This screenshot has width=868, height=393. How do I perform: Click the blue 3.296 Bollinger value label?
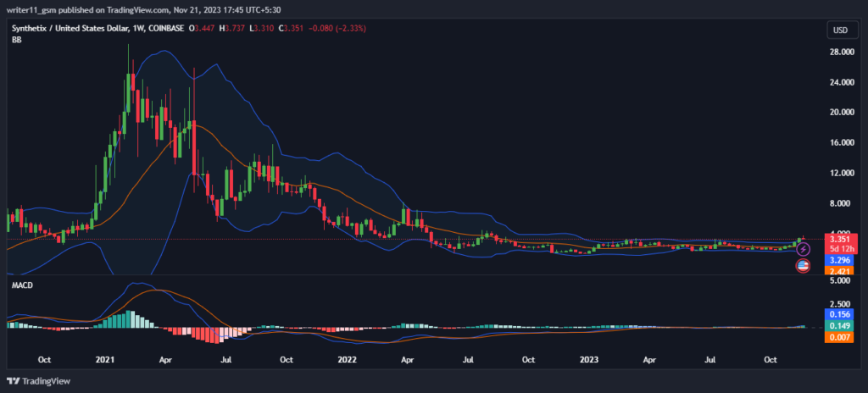point(840,259)
